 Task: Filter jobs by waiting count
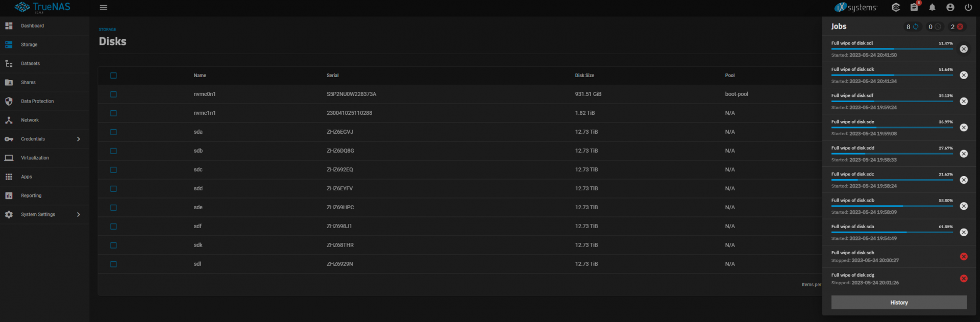(x=935, y=27)
